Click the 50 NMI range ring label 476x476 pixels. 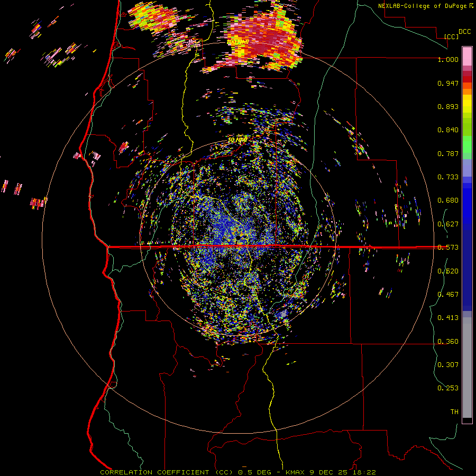point(237,140)
